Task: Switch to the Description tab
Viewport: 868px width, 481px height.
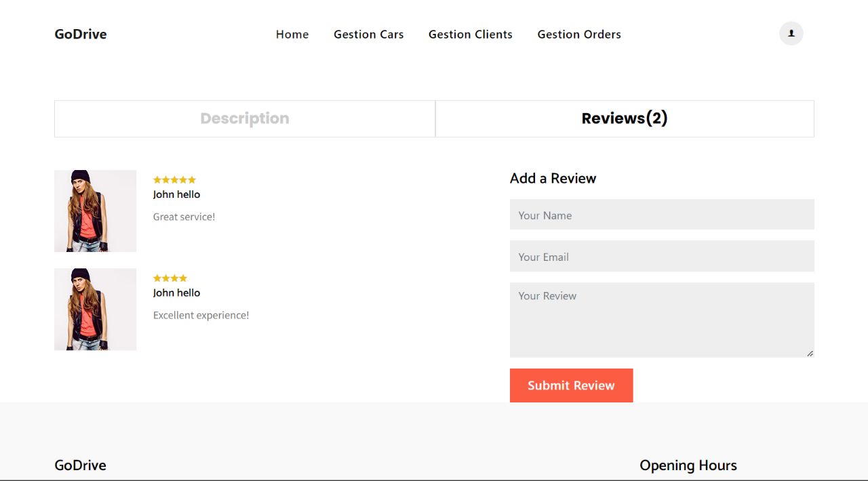Action: tap(244, 118)
